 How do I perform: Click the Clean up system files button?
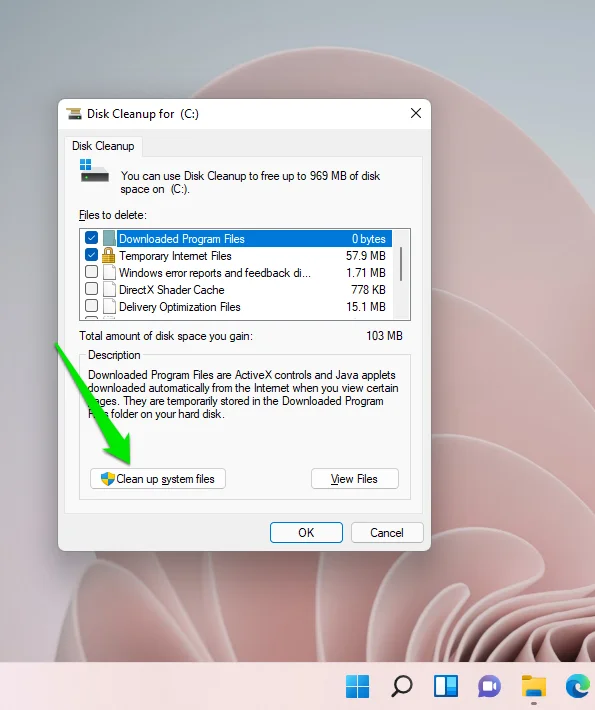point(158,479)
